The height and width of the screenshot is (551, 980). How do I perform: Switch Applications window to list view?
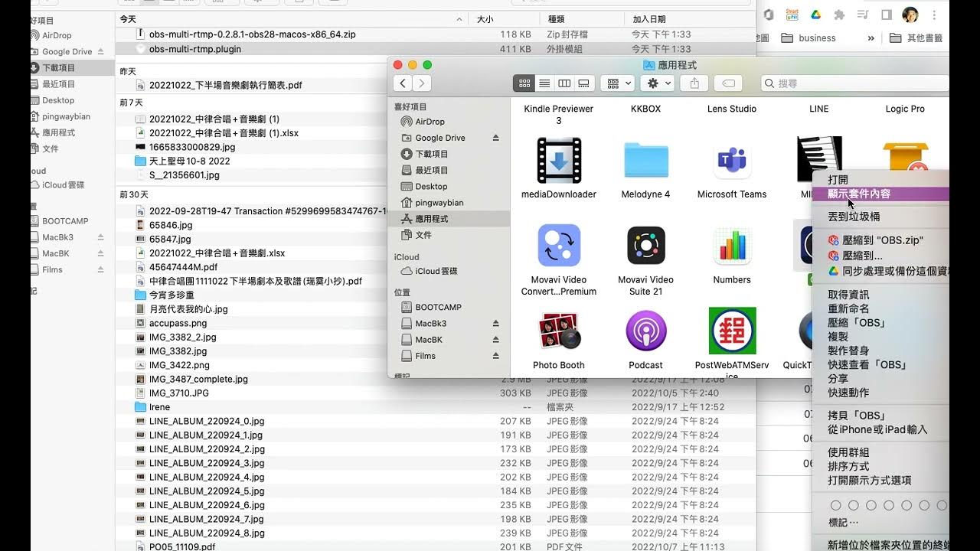[x=544, y=83]
